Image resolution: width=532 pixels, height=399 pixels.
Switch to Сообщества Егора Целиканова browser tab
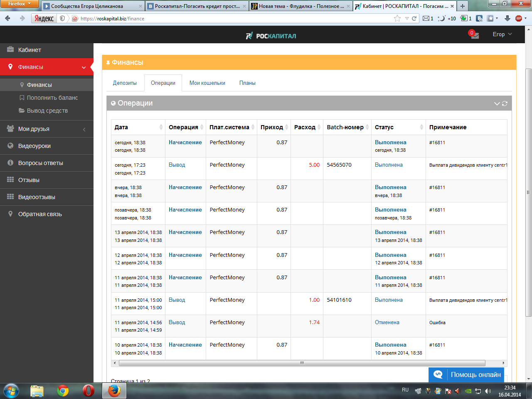(x=93, y=6)
